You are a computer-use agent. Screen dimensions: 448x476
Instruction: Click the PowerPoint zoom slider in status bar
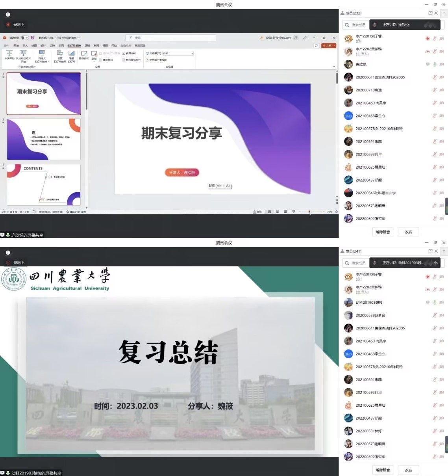(310, 212)
